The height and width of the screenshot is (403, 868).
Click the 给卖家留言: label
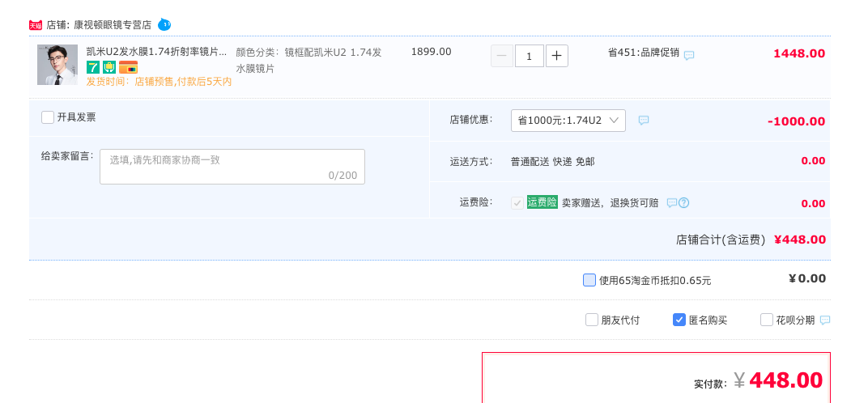point(67,156)
